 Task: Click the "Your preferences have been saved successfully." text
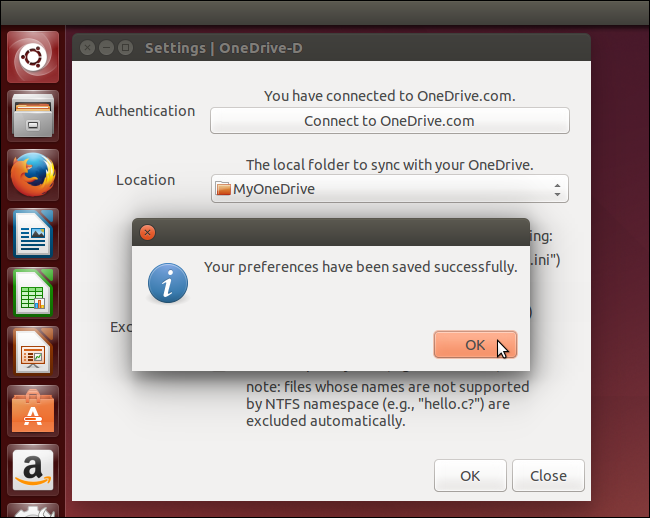(361, 267)
